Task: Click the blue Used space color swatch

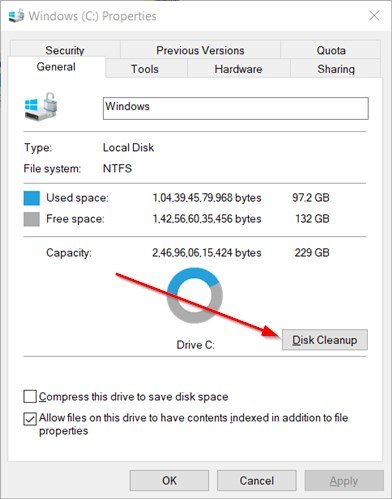Action: pyautogui.click(x=32, y=198)
